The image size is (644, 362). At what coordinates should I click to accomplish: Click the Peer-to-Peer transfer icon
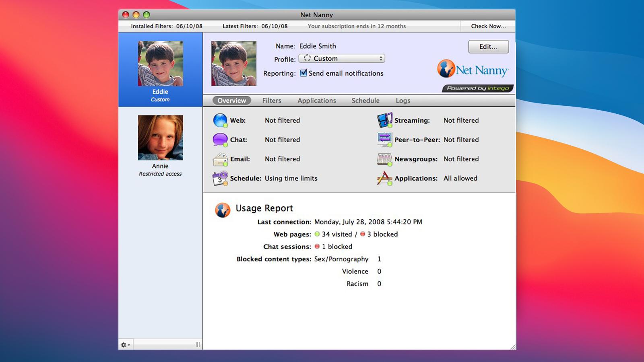tap(384, 140)
